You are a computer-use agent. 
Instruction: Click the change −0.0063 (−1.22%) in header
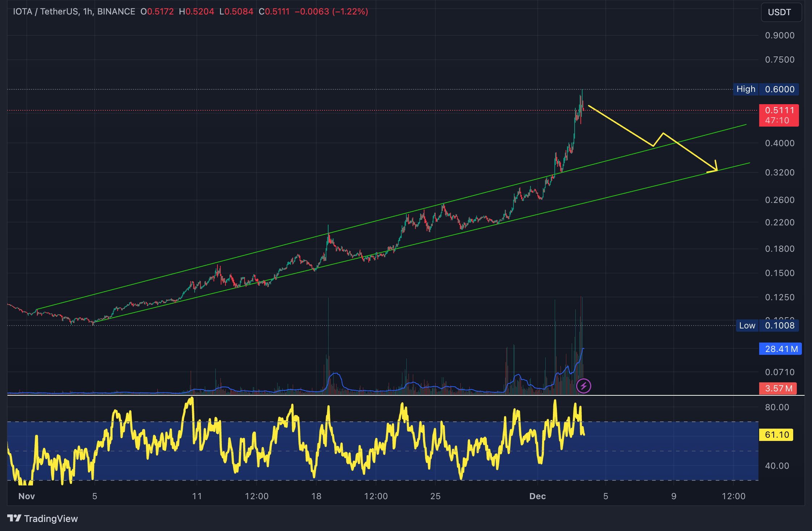[331, 12]
